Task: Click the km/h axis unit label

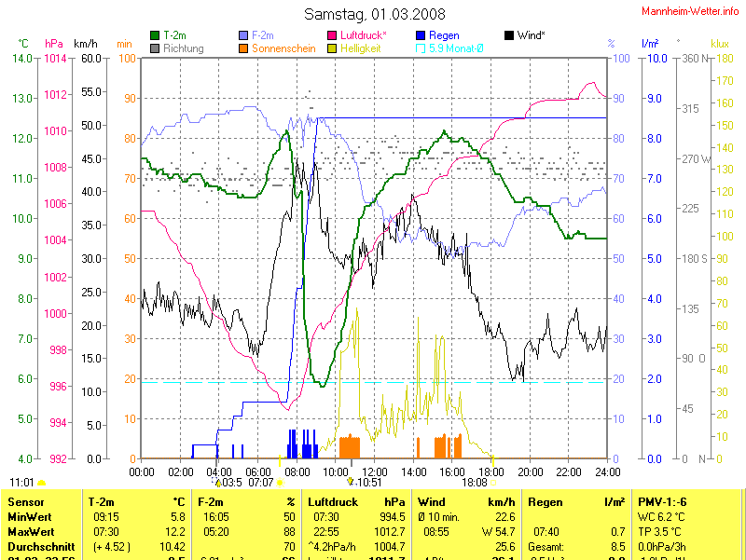Action: 86,44
